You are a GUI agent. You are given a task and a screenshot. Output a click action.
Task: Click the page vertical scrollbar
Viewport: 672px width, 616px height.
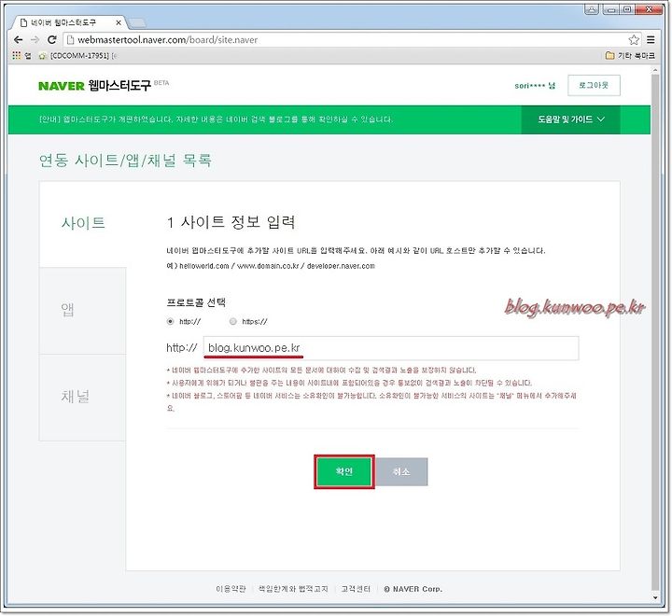point(655,334)
